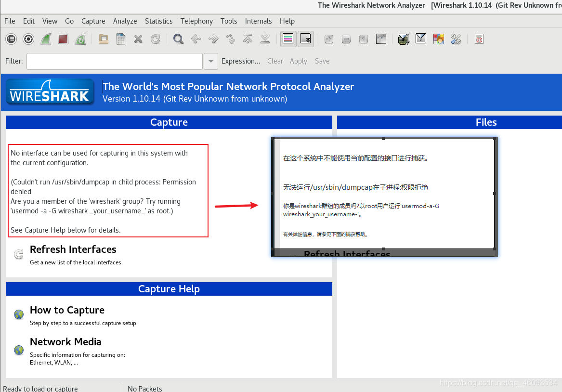Toggle packet list colorize button
This screenshot has width=562, height=392.
[x=288, y=39]
